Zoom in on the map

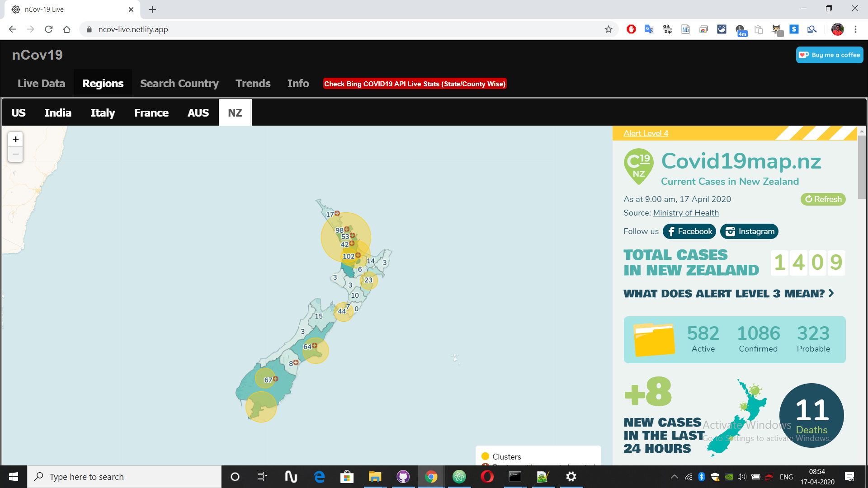pyautogui.click(x=15, y=139)
